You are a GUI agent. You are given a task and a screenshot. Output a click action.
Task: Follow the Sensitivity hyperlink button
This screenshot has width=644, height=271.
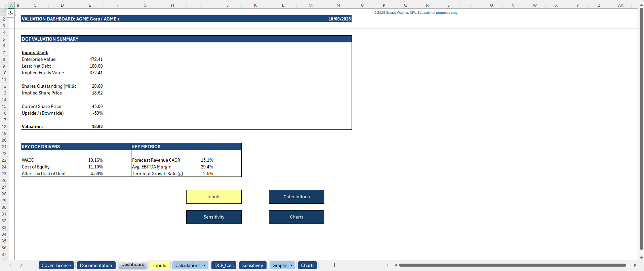click(x=214, y=217)
